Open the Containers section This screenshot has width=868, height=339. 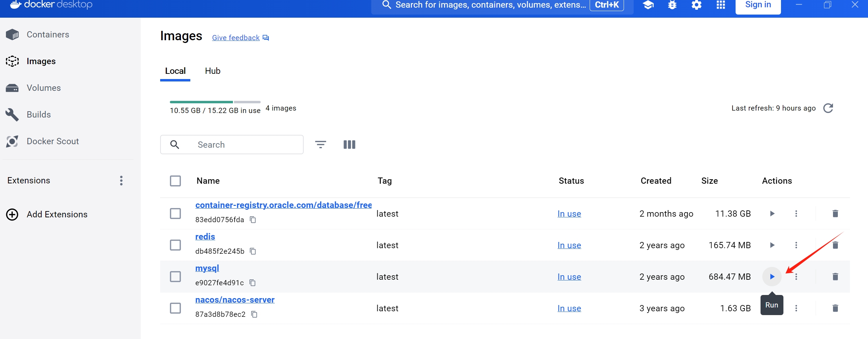48,34
